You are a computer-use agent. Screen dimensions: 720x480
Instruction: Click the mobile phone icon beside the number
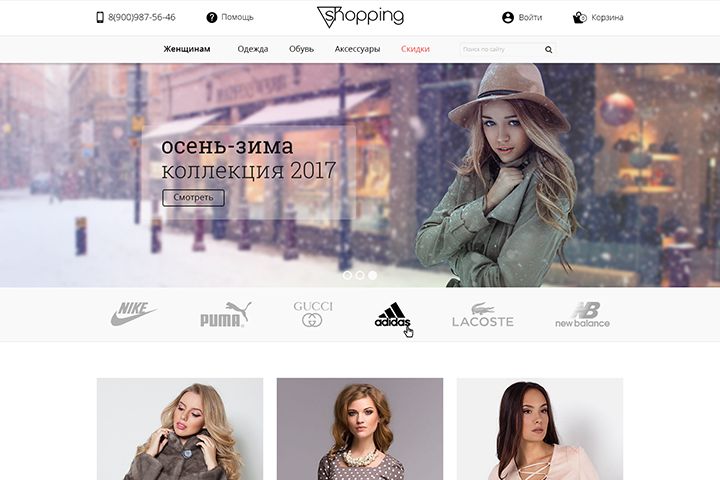pos(100,17)
